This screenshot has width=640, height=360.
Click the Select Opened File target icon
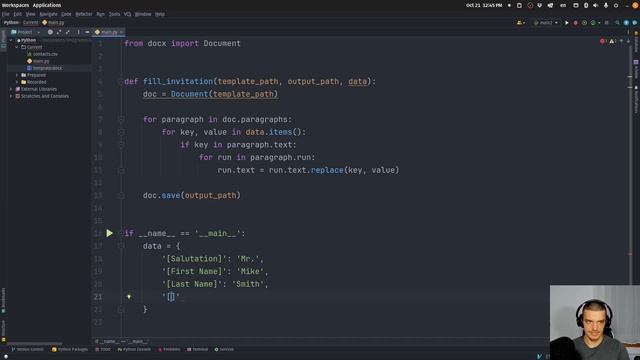point(50,32)
